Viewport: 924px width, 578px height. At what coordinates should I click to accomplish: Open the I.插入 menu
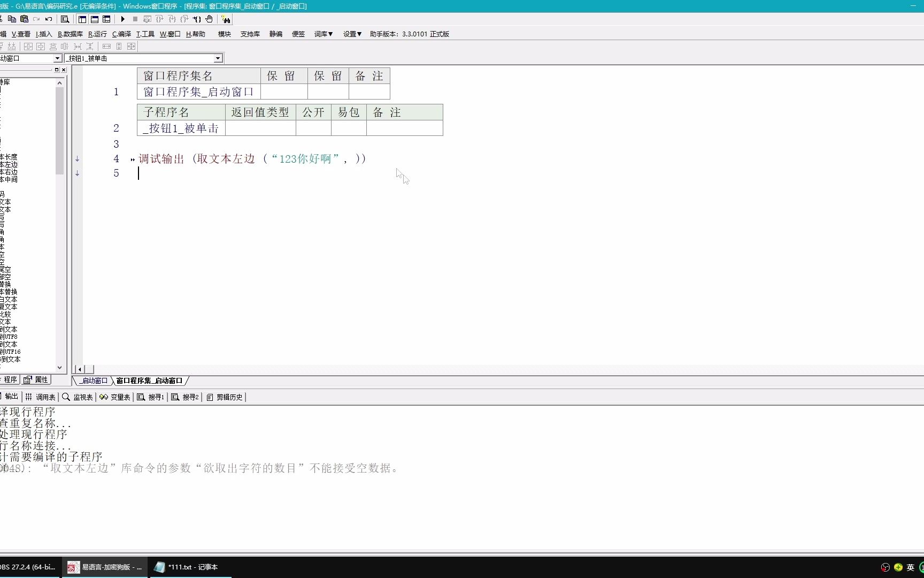click(44, 34)
